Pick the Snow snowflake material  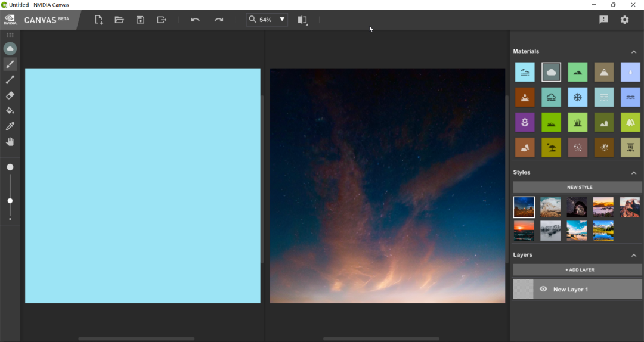577,97
